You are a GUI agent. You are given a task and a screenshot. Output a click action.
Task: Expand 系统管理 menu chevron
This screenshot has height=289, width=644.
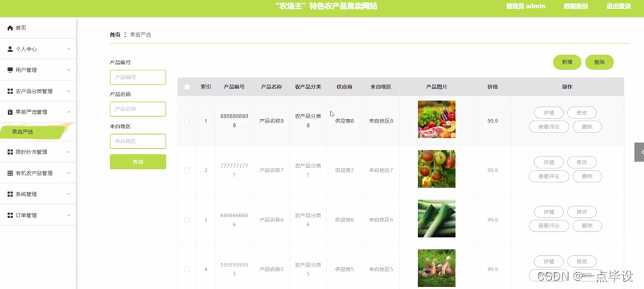68,194
